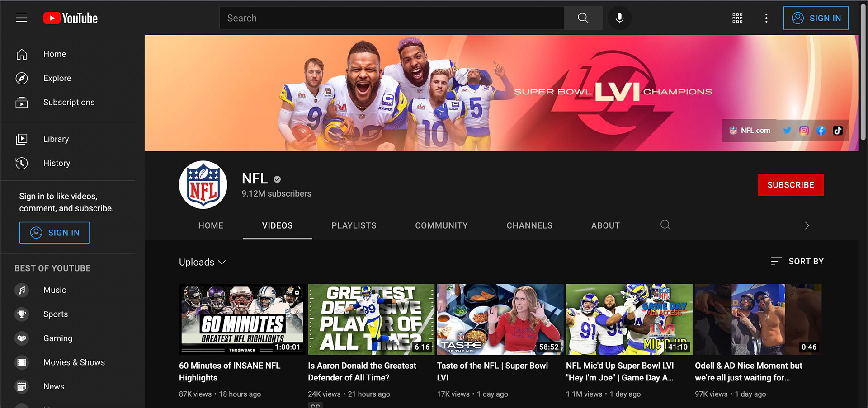
Task: Search within the NFL channel
Action: (665, 225)
